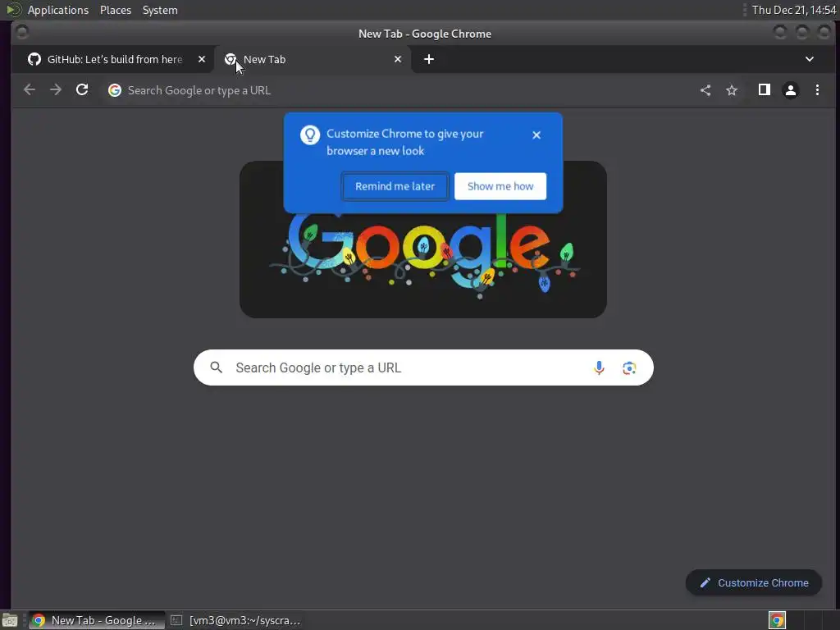Expand the tab search dropdown arrow
The image size is (840, 630).
[x=810, y=59]
